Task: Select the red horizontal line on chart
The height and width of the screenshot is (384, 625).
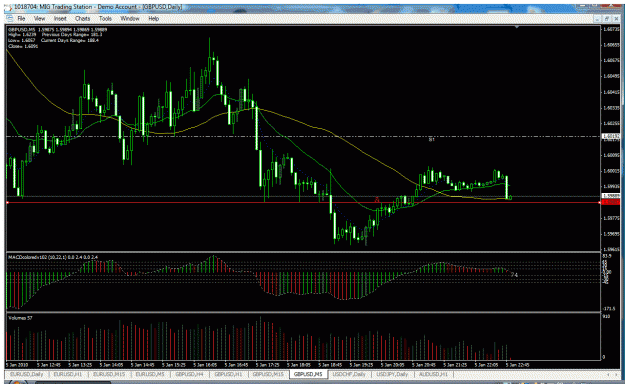Action: pyautogui.click(x=303, y=203)
